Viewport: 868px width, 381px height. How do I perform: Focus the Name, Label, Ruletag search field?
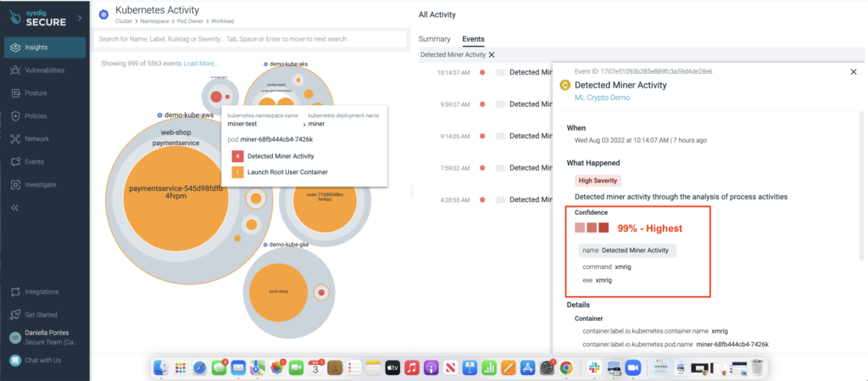(250, 39)
